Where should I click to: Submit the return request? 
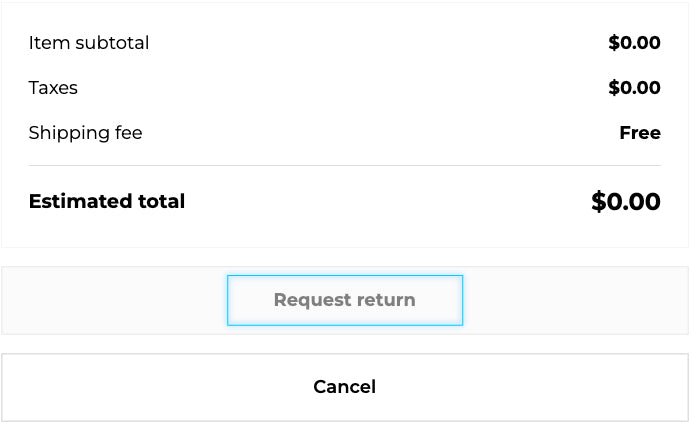tap(345, 300)
